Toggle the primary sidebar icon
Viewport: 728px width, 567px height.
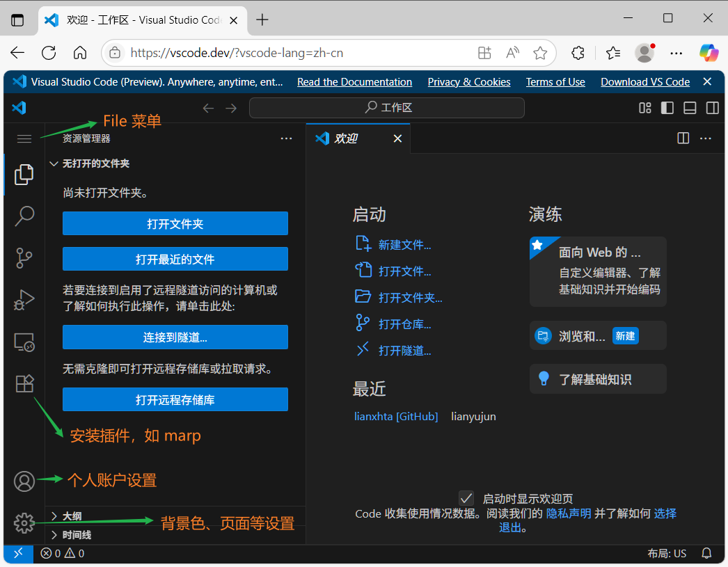[x=666, y=108]
